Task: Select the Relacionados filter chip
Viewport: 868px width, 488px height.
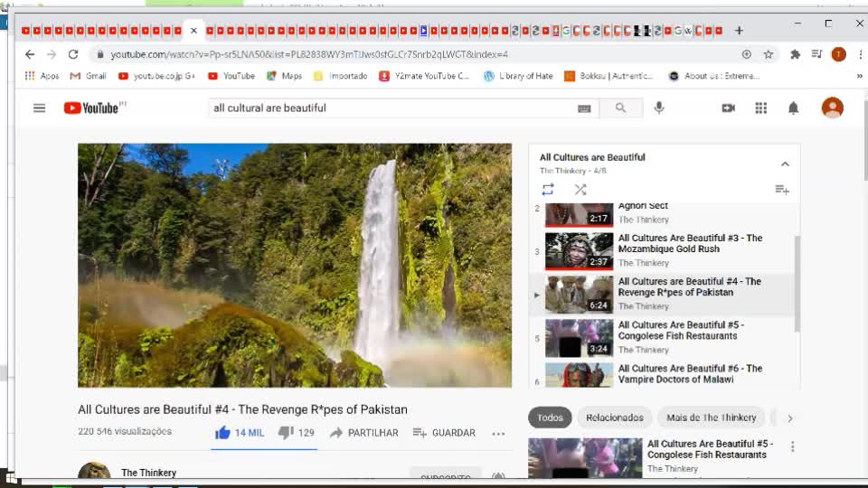Action: click(x=615, y=418)
